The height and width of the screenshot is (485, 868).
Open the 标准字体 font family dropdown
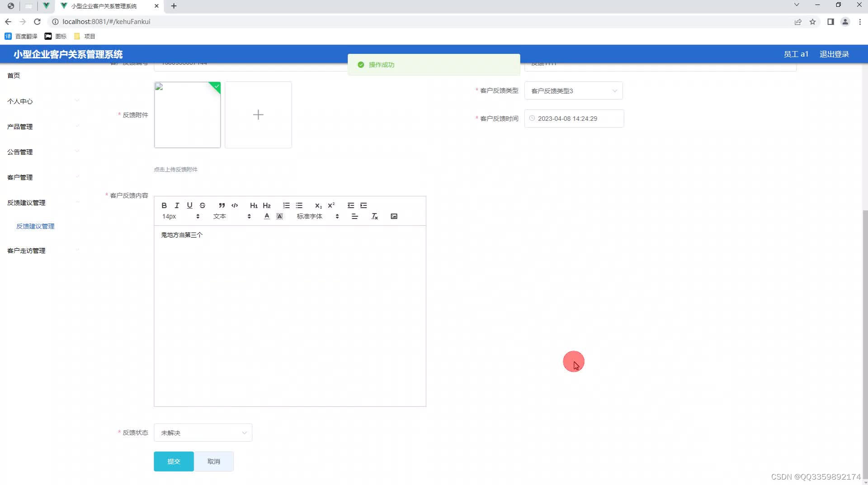[x=318, y=216]
